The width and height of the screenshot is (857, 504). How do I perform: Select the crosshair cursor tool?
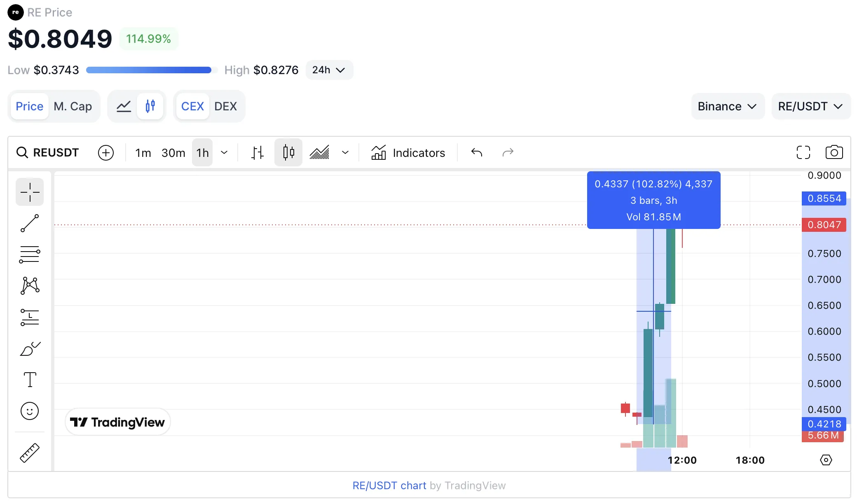point(30,192)
